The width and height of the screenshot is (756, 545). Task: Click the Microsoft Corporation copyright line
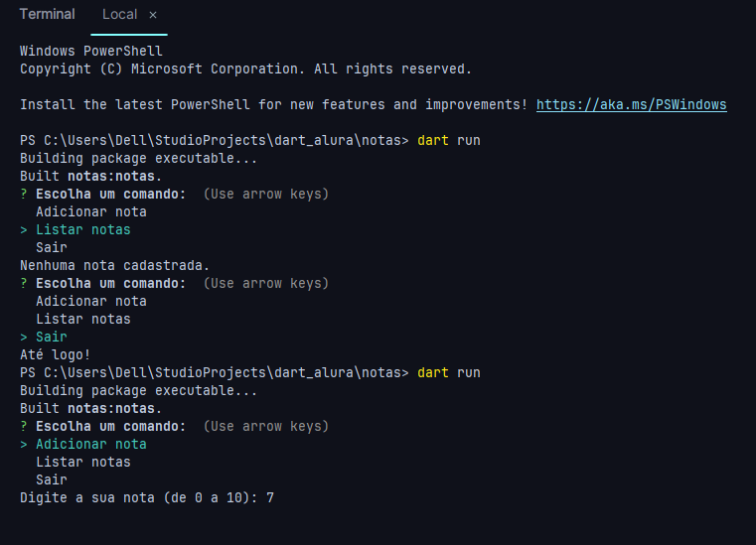245,68
